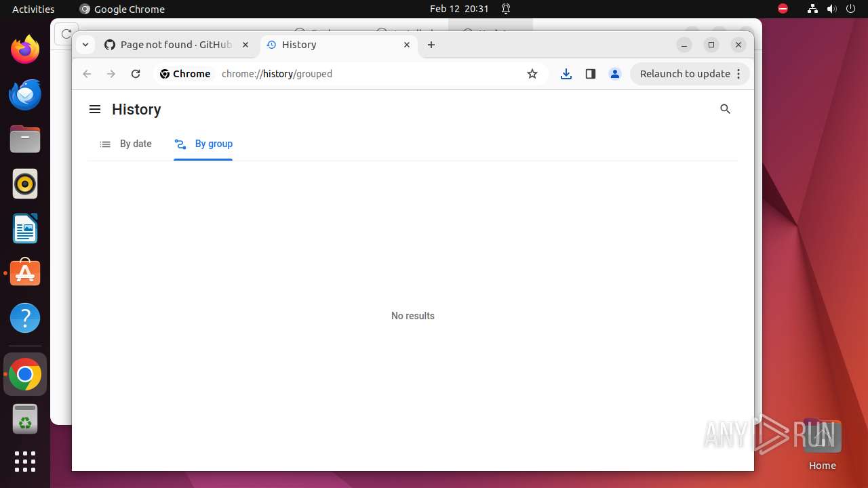The image size is (868, 488).
Task: Launch Thunderbird Mail from the dock
Action: click(x=25, y=94)
